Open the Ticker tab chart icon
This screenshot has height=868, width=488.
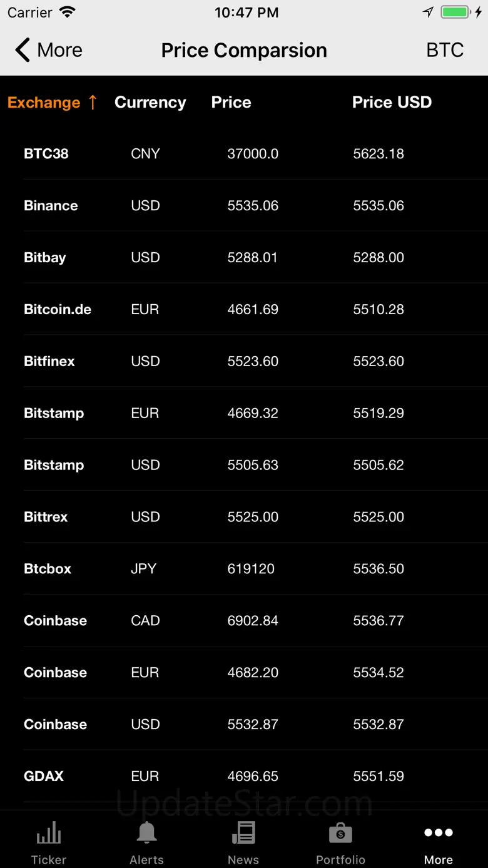click(x=49, y=833)
